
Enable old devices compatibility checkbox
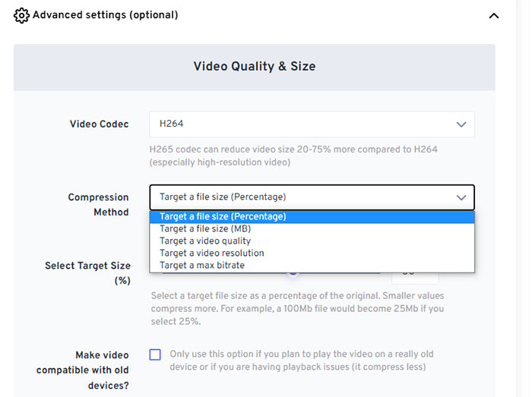[155, 354]
